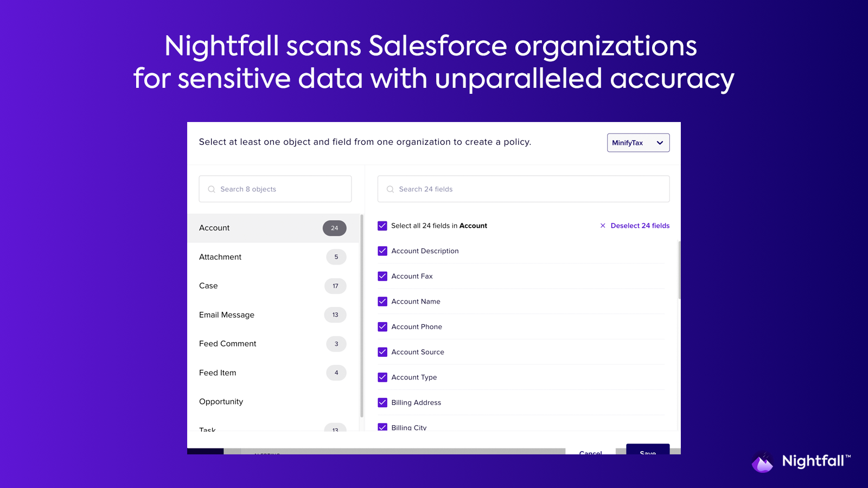Select the Attachment object
Screen dimensions: 868x488
pos(220,257)
